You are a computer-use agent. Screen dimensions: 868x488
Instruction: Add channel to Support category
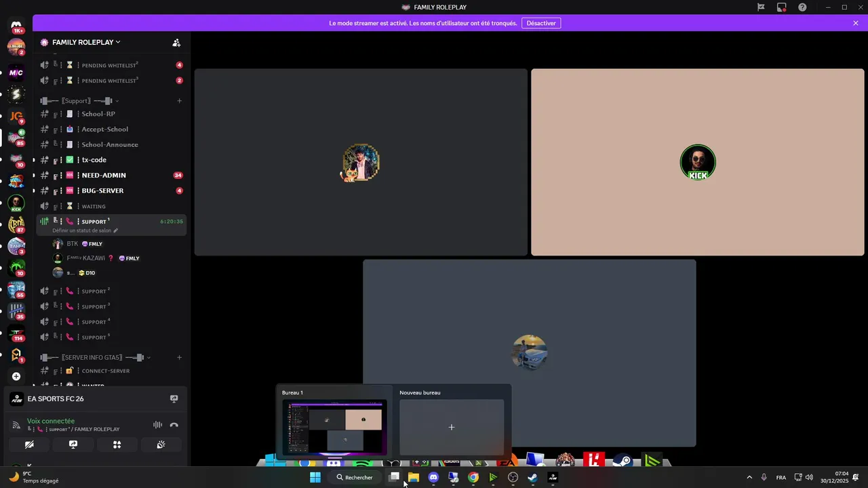179,101
